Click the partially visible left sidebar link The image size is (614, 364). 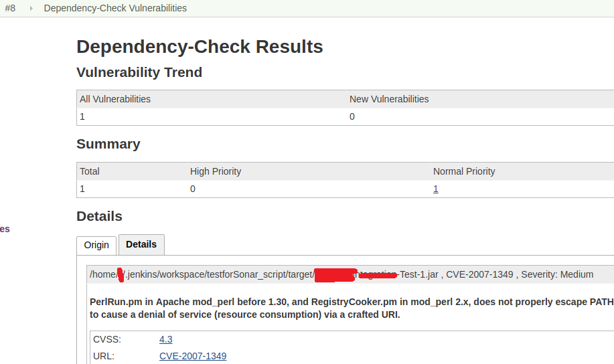click(x=5, y=229)
